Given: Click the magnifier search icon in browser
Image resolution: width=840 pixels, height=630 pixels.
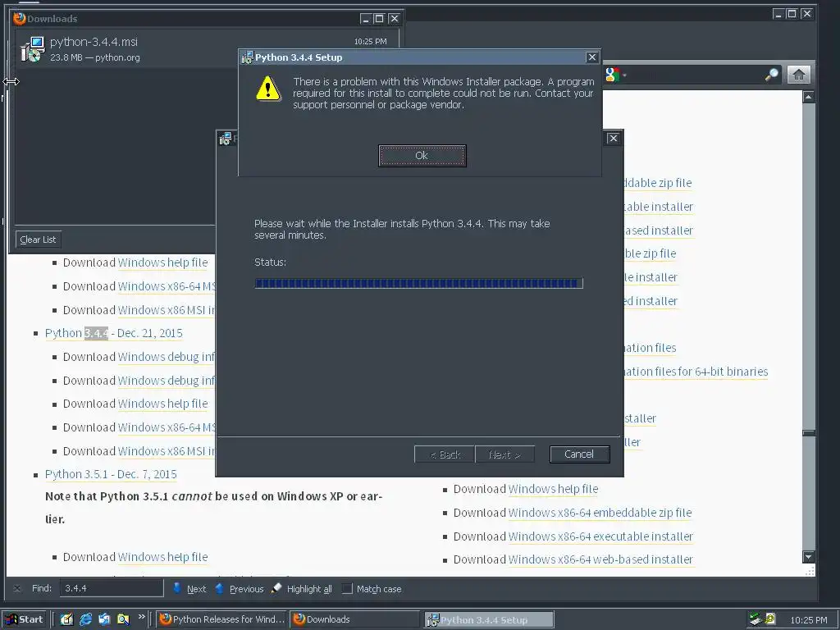Looking at the screenshot, I should point(771,75).
